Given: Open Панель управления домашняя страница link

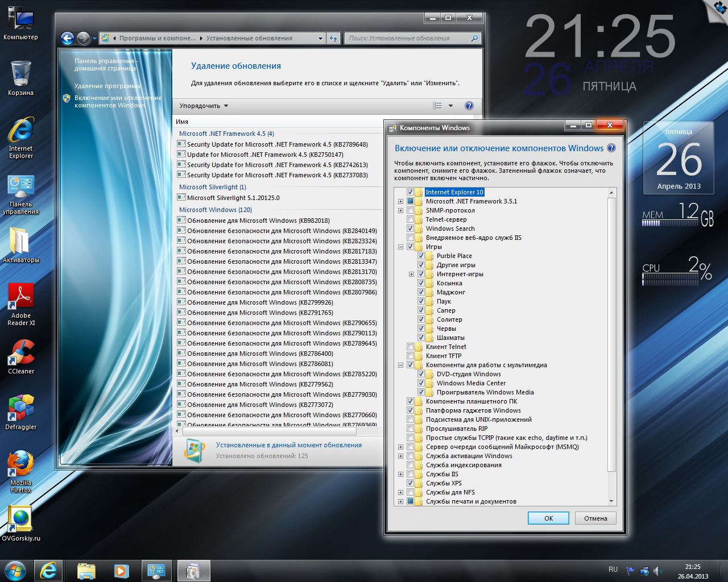Looking at the screenshot, I should point(106,64).
